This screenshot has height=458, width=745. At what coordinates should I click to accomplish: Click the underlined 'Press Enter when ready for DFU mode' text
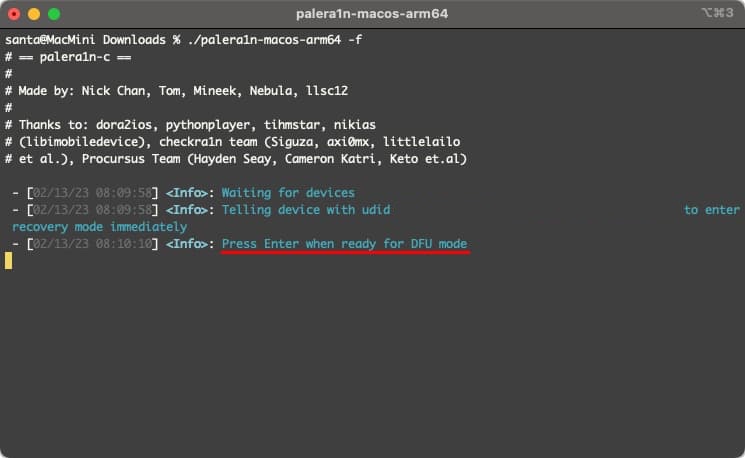(344, 244)
